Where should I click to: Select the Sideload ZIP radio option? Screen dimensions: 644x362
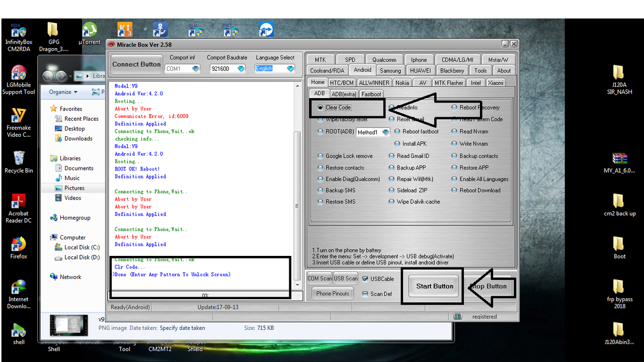tap(392, 191)
